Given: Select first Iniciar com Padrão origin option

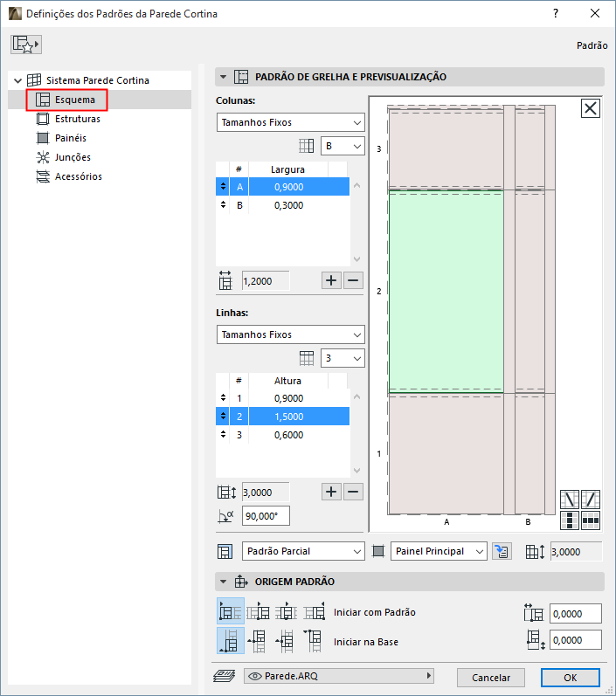Looking at the screenshot, I should click(x=231, y=611).
